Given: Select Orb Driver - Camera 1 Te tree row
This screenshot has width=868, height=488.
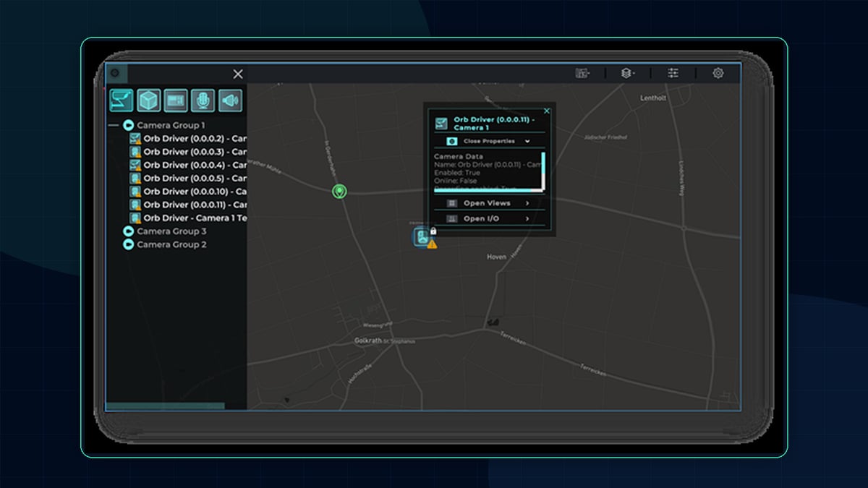Looking at the screenshot, I should point(195,218).
